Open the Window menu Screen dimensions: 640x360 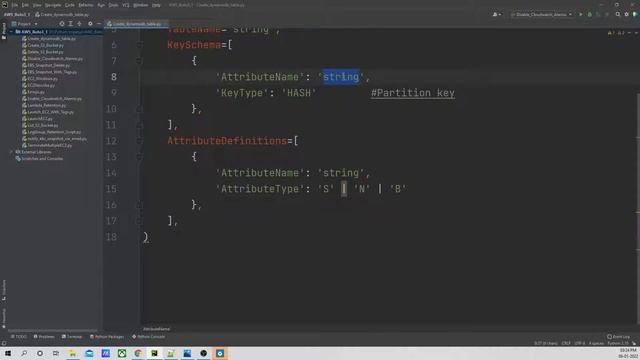pos(140,5)
